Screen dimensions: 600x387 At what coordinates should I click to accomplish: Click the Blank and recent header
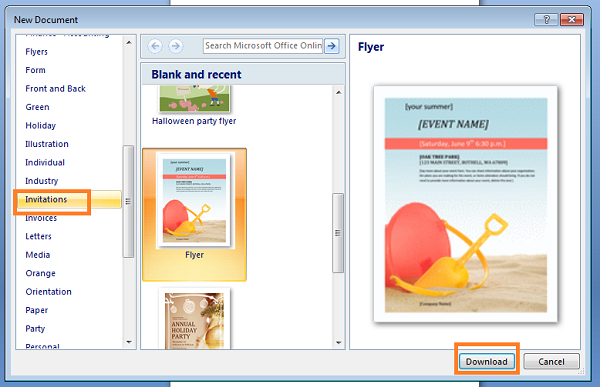coord(196,74)
